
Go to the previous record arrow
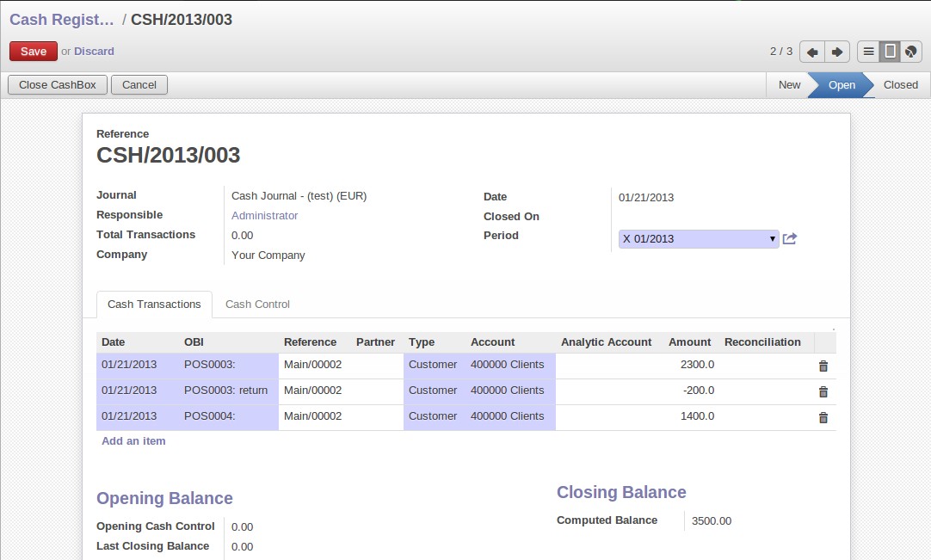(812, 52)
